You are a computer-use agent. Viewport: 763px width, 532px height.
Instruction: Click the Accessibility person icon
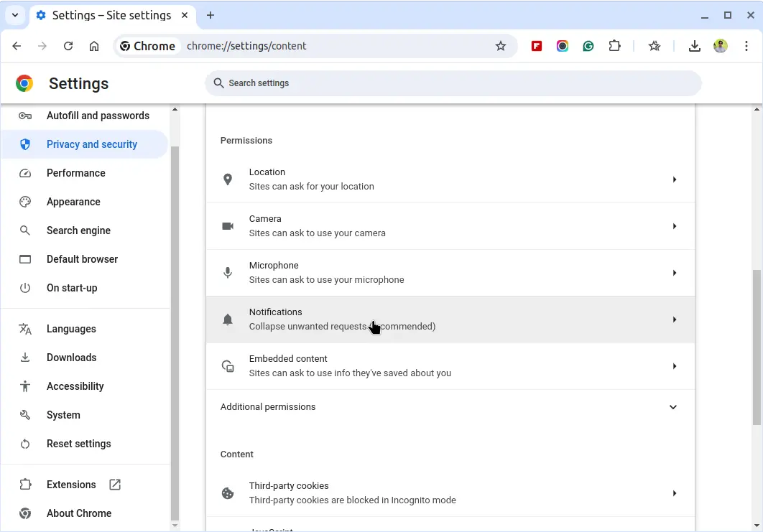[25, 386]
